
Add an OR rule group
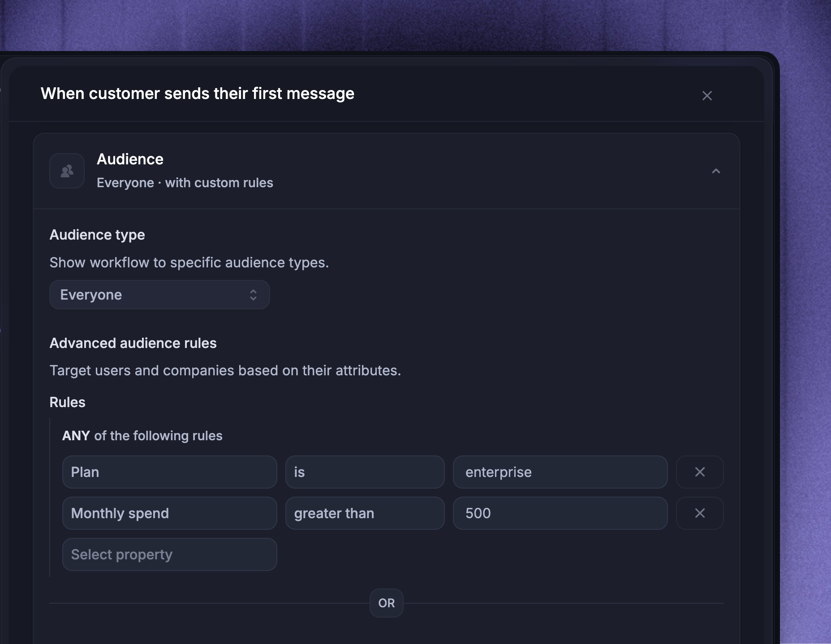tap(387, 603)
